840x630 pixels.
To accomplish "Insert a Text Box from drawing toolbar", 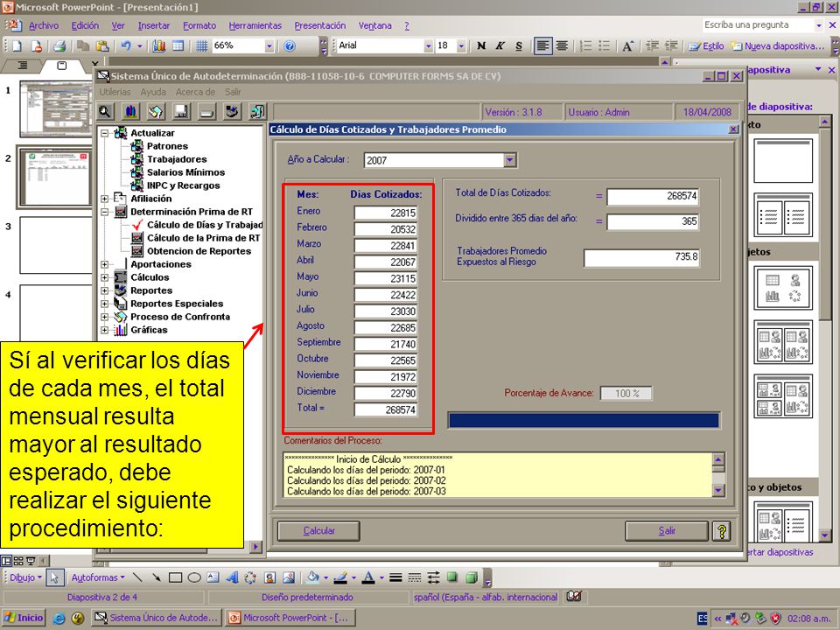I will pos(213,577).
